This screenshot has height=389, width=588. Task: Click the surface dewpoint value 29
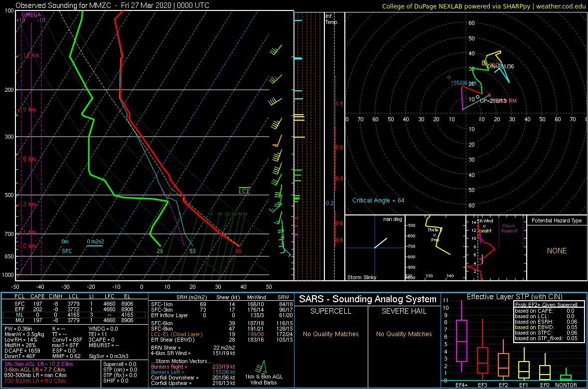(160, 251)
